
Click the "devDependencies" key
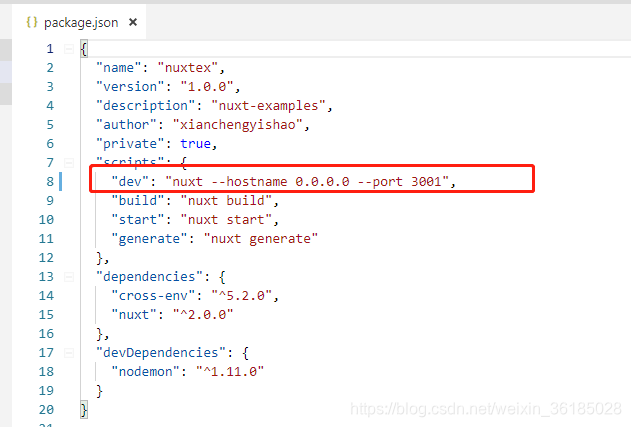(161, 353)
